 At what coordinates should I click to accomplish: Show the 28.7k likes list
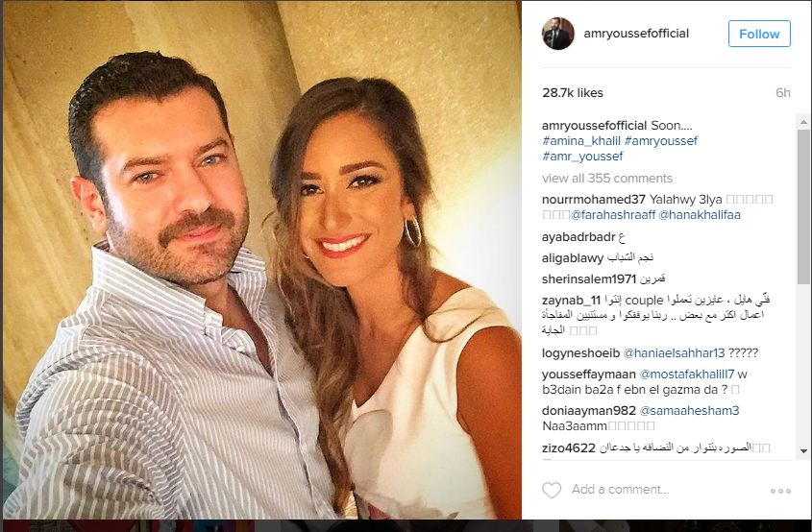click(x=573, y=93)
